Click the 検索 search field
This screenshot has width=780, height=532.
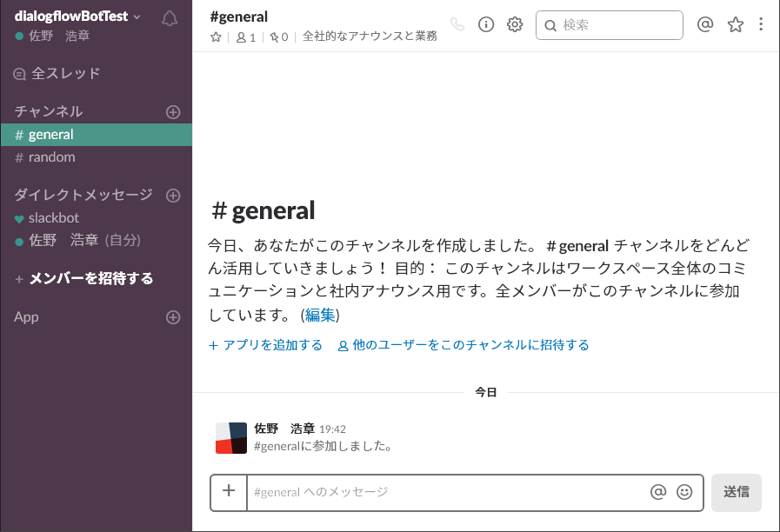pos(610,25)
